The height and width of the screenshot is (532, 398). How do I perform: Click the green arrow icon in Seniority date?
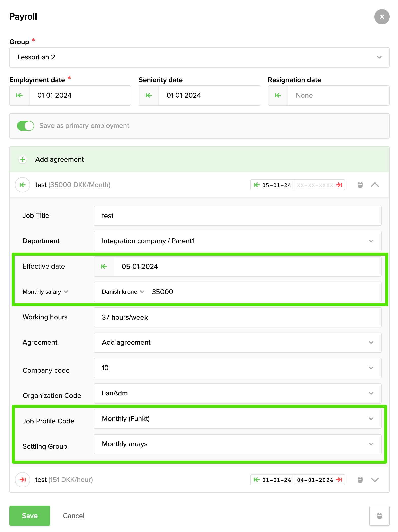pos(149,95)
